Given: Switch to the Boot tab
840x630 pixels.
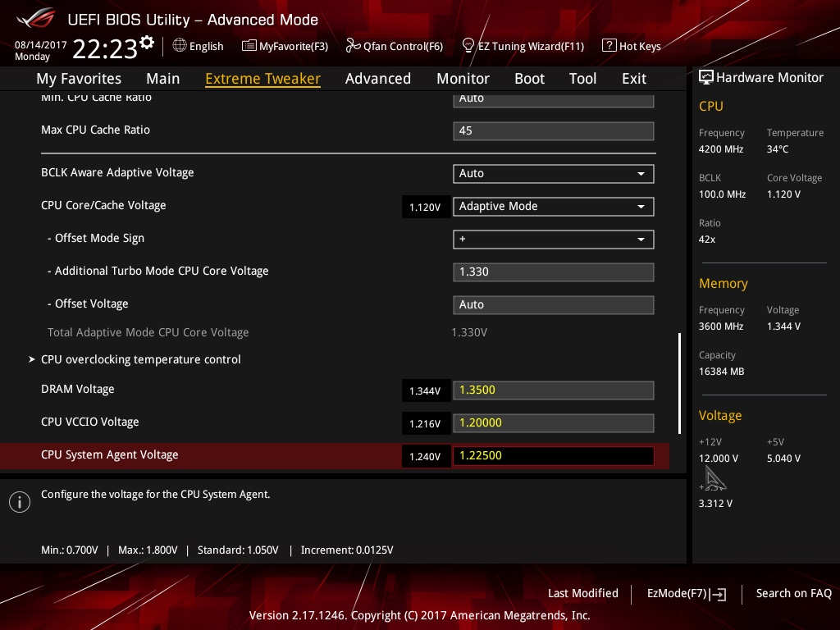Looking at the screenshot, I should 529,79.
